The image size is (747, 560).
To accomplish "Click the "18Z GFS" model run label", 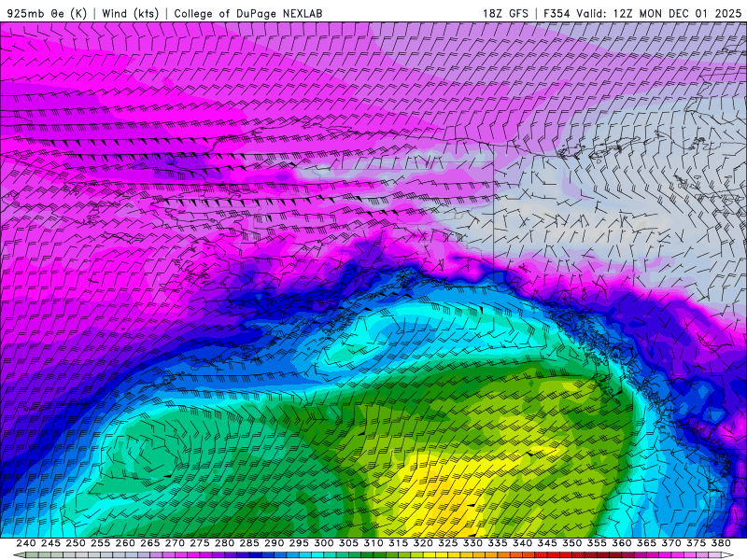I will click(505, 13).
